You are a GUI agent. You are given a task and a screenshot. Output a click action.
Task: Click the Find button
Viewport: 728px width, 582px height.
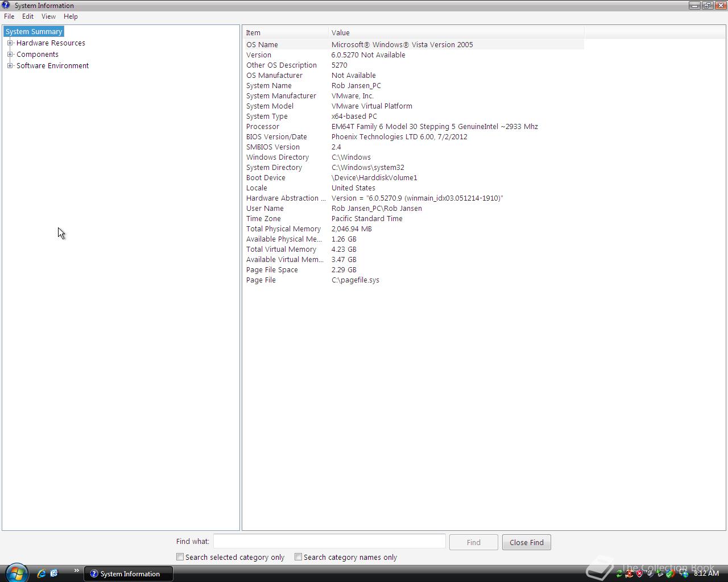(x=474, y=542)
